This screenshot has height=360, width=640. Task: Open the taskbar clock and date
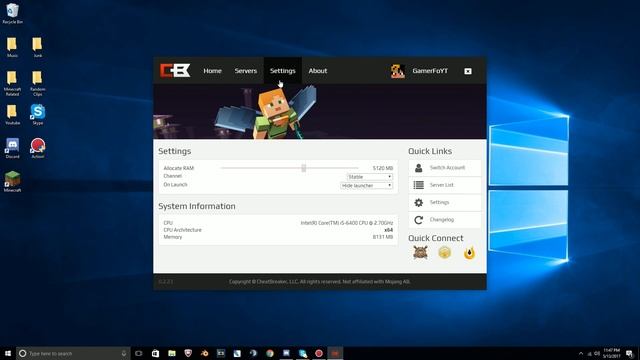pyautogui.click(x=611, y=353)
